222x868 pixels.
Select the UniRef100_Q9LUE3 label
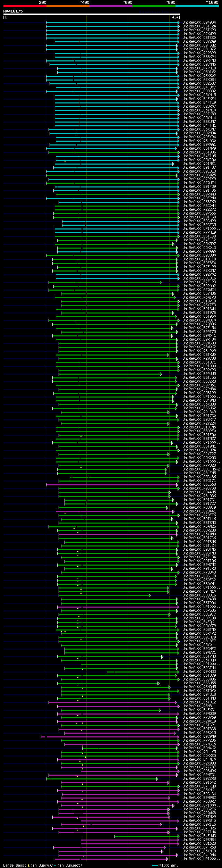(x=199, y=171)
